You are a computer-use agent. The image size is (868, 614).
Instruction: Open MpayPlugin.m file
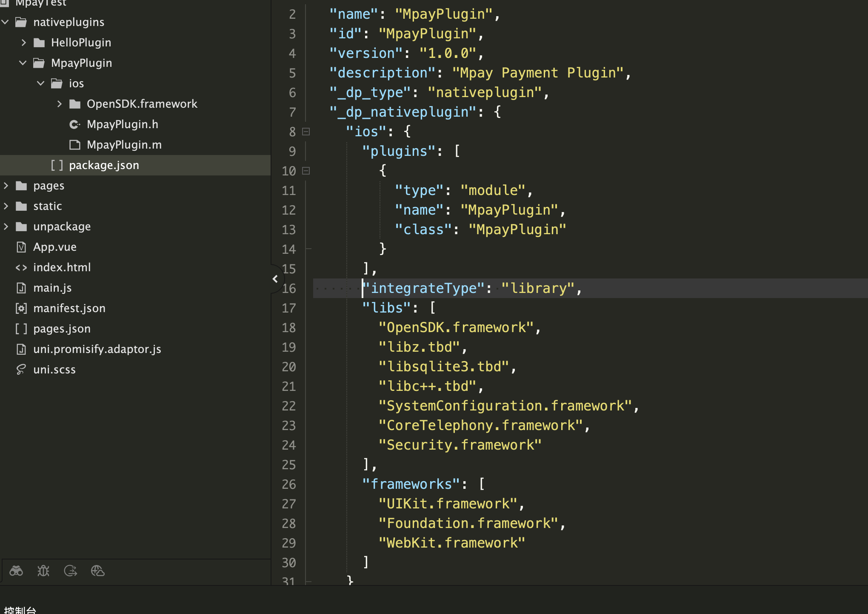coord(124,145)
